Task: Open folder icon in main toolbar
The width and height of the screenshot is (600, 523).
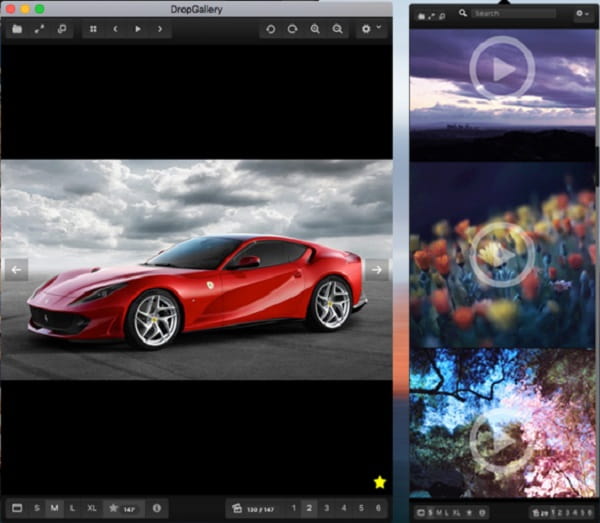Action: coord(17,29)
